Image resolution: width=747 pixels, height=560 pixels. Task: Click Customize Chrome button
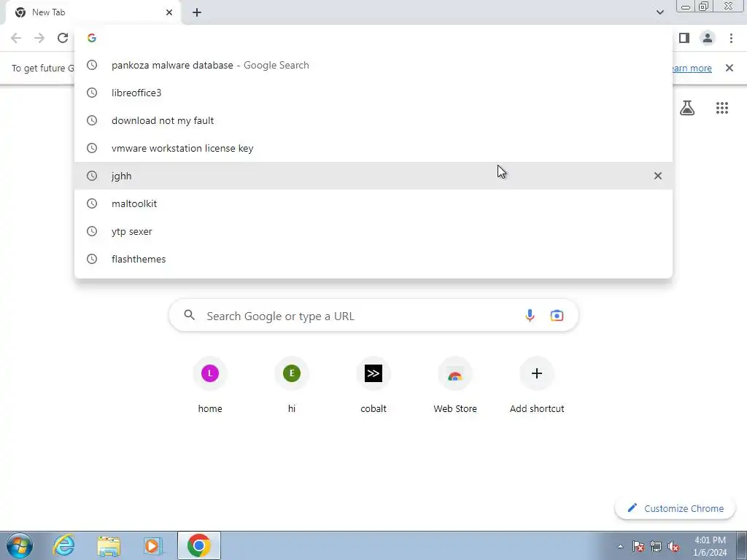point(675,508)
